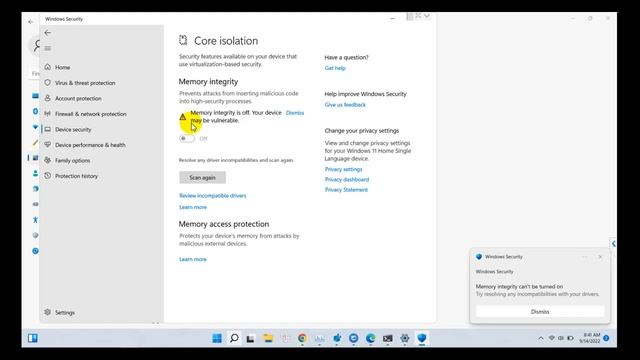Image resolution: width=640 pixels, height=360 pixels.
Task: Open Terminal icon in taskbar
Action: tap(388, 338)
